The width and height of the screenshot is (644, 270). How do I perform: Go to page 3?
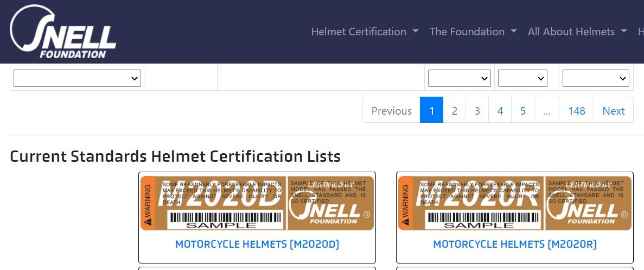pos(477,110)
